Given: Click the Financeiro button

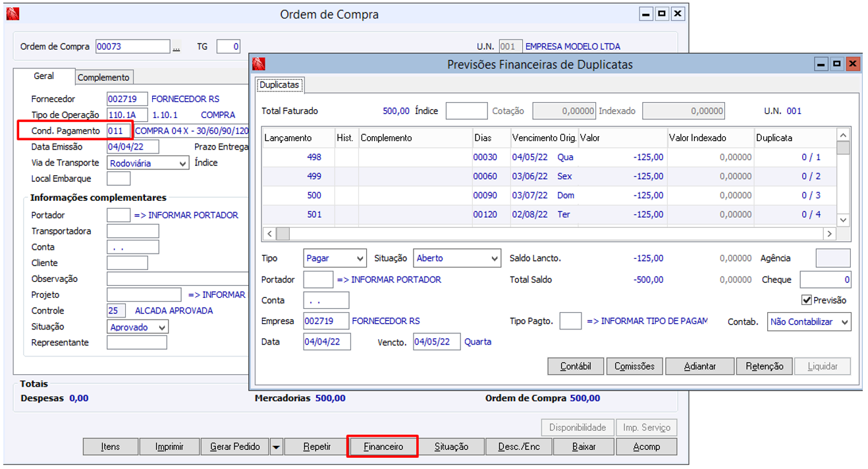Looking at the screenshot, I should coord(383,447).
